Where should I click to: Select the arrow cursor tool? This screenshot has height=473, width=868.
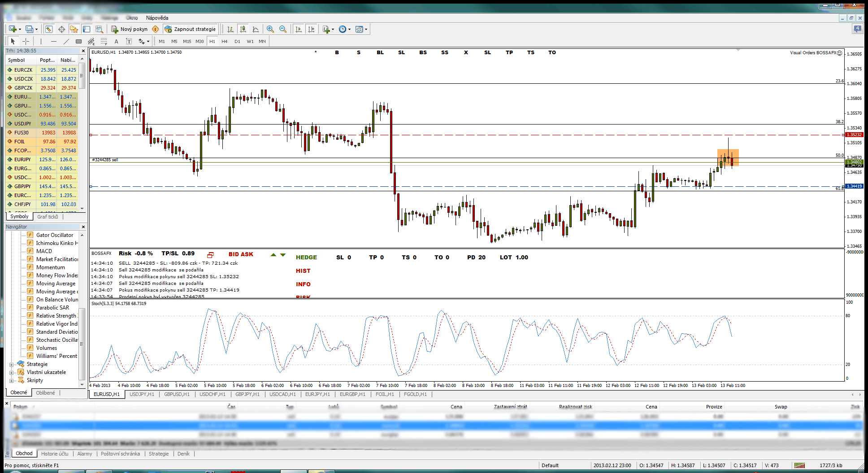13,41
